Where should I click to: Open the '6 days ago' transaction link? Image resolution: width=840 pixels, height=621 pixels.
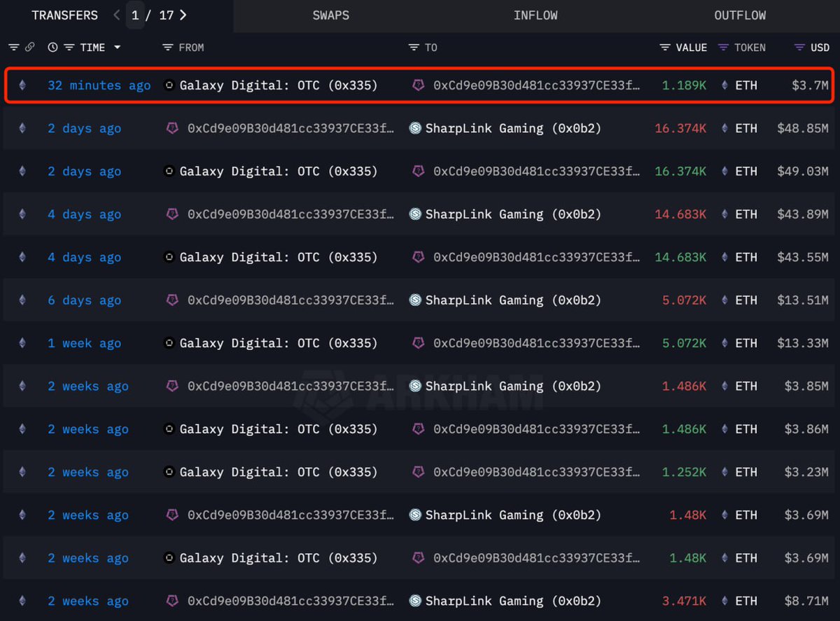tap(84, 300)
